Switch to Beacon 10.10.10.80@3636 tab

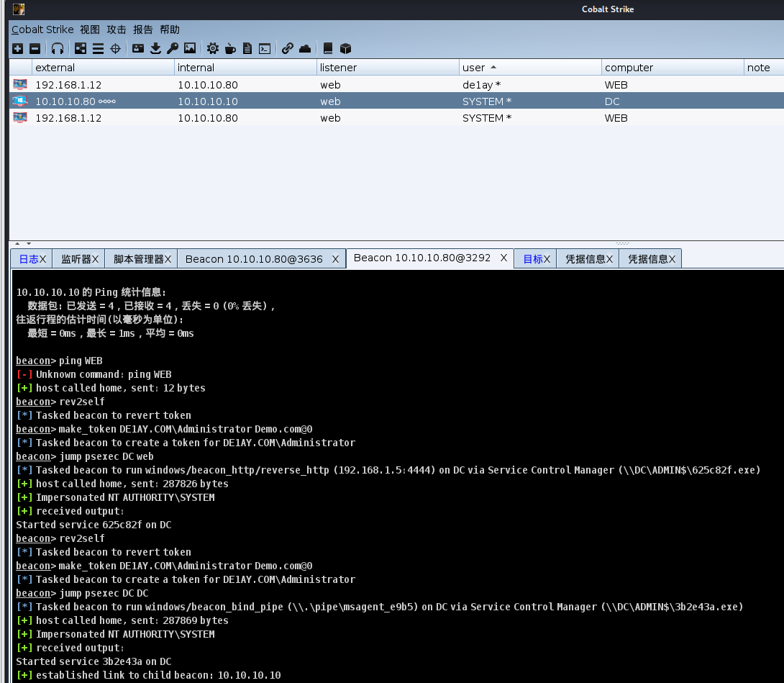pyautogui.click(x=254, y=259)
